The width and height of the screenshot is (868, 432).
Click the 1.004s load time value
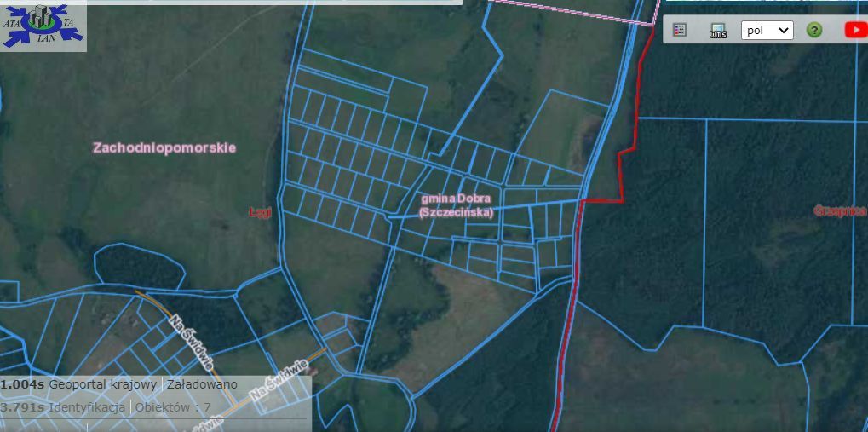(x=22, y=384)
